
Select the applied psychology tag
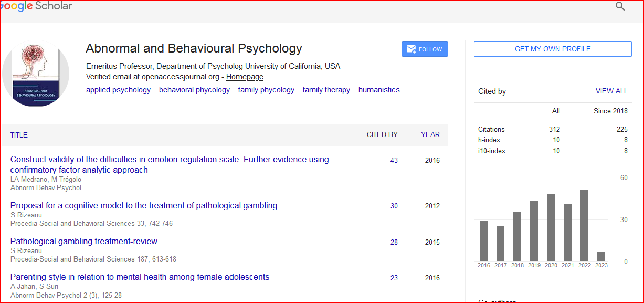pos(118,90)
